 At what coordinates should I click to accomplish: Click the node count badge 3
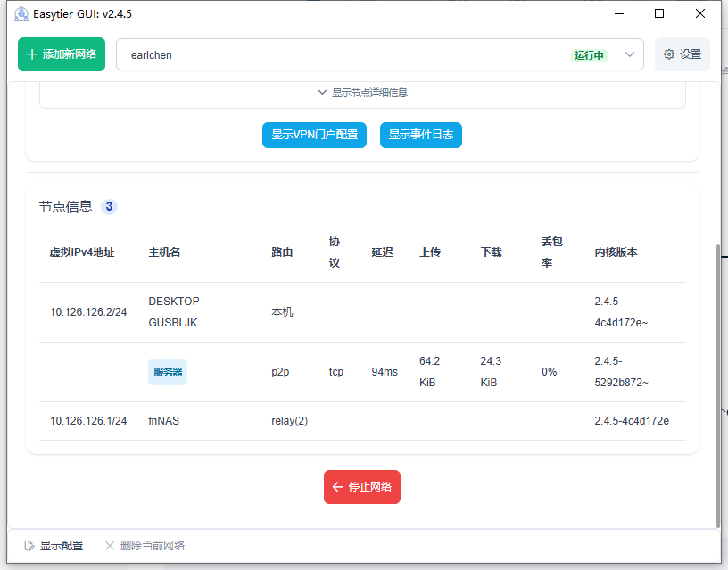pyautogui.click(x=109, y=206)
